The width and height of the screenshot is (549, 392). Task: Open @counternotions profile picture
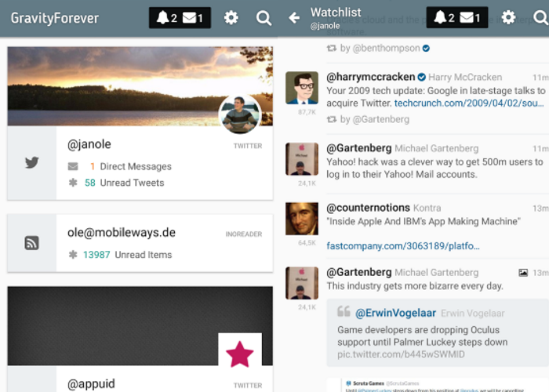(302, 219)
